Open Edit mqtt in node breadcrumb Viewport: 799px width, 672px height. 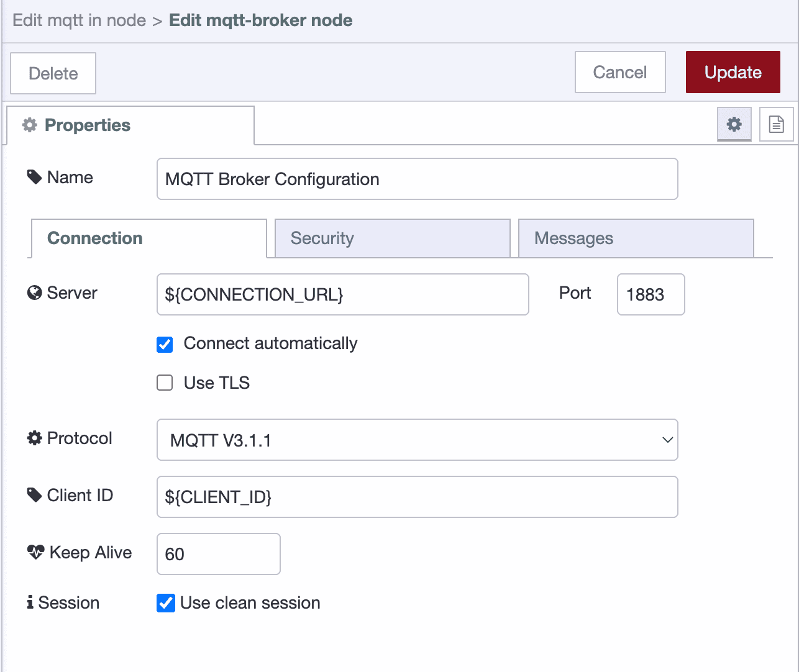pos(79,20)
